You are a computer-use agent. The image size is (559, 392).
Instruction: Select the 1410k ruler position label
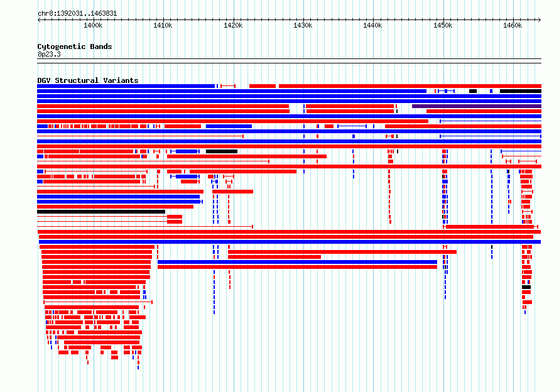tap(163, 26)
